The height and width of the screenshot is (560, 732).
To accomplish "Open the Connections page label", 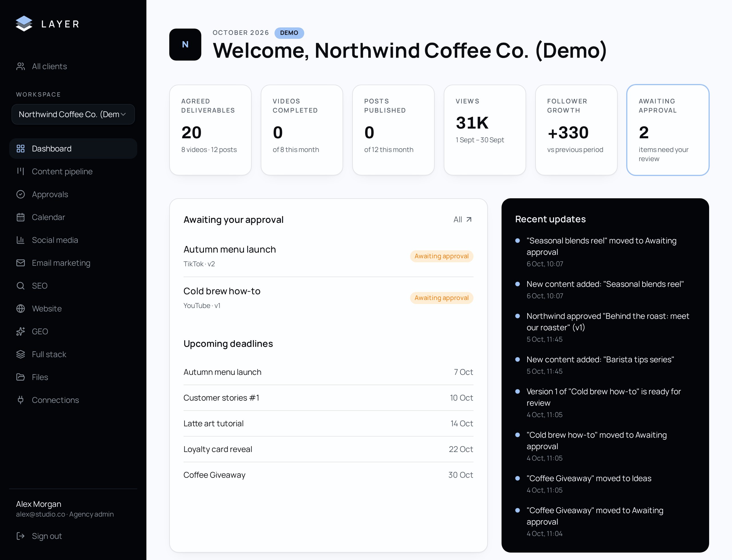I will point(55,400).
